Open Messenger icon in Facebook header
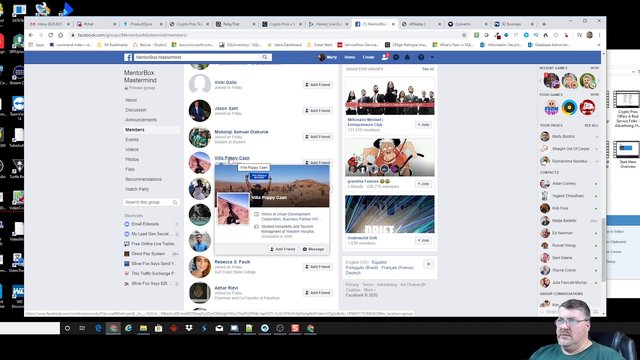The image size is (640, 360). tap(396, 57)
